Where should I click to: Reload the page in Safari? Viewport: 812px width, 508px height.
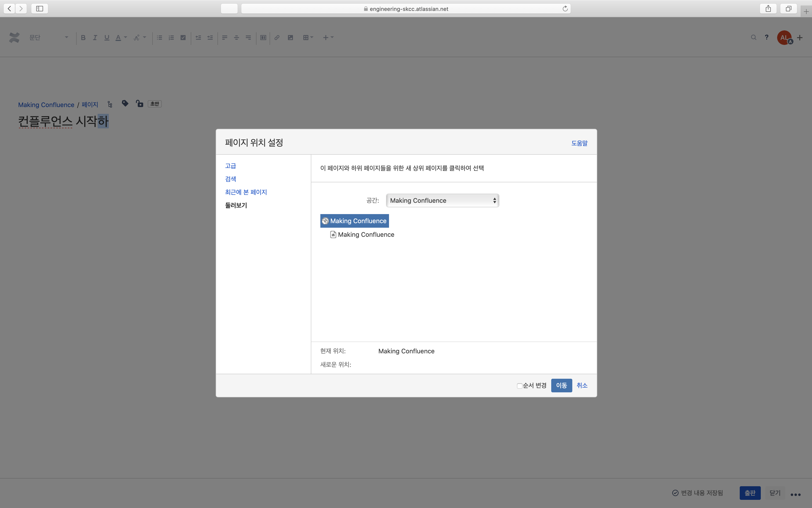565,9
